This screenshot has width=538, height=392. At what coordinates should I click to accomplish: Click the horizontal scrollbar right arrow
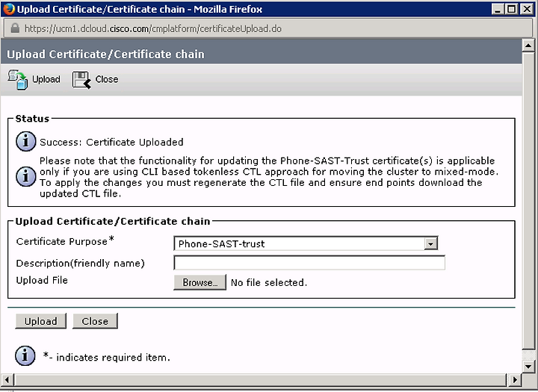(514, 379)
